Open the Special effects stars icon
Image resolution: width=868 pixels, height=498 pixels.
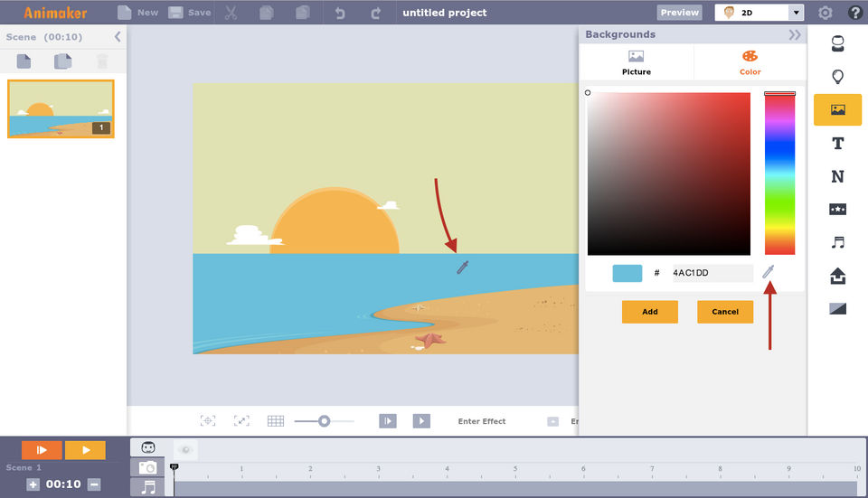coord(837,209)
